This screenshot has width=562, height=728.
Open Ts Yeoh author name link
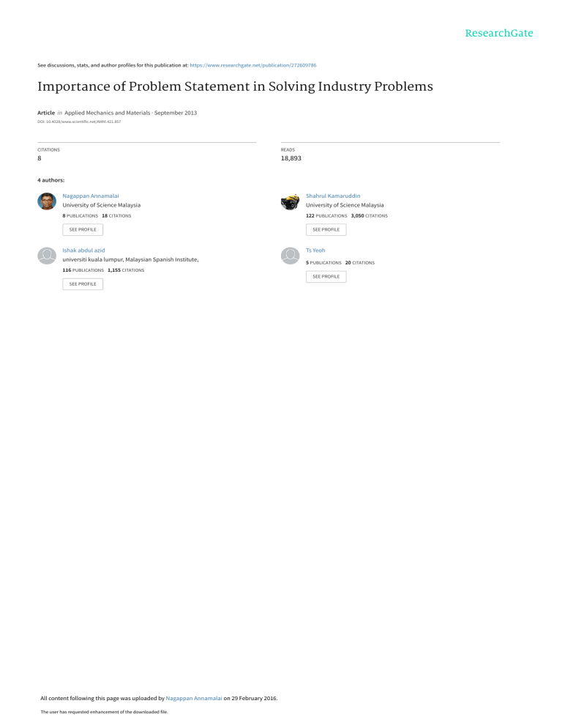[x=315, y=250]
